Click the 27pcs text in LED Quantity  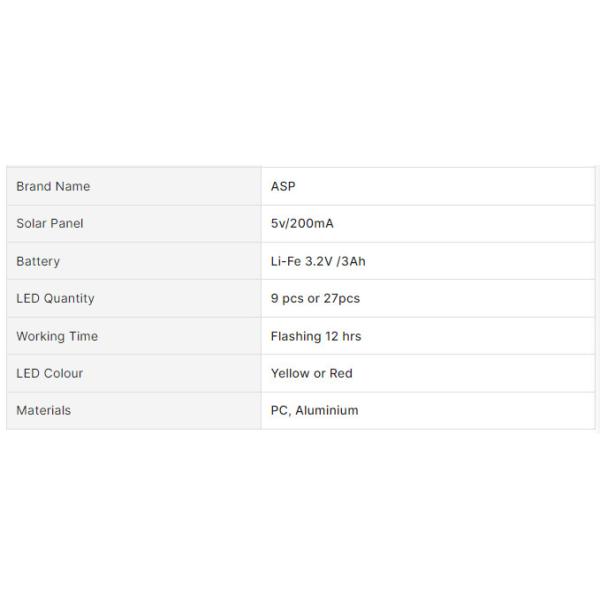click(x=341, y=298)
